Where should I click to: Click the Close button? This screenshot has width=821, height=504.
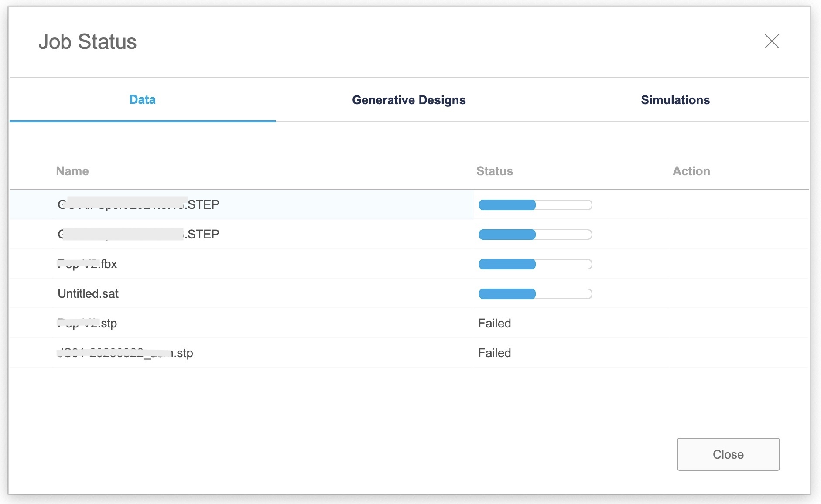pos(728,454)
